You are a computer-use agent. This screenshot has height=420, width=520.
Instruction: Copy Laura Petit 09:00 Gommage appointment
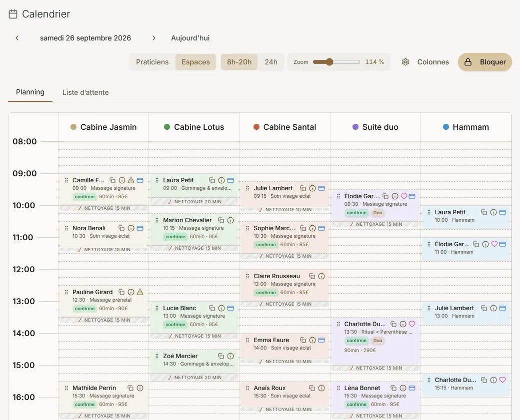[x=212, y=180]
